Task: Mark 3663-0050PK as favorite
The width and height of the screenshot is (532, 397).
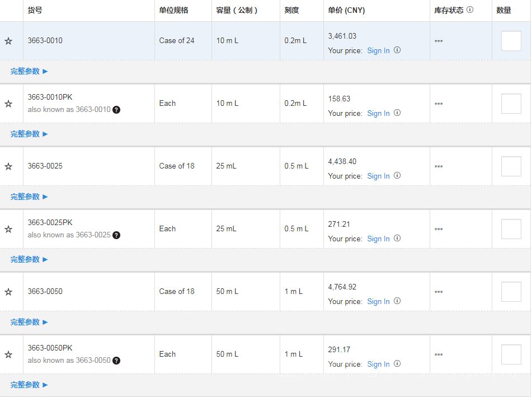Action: click(x=8, y=354)
